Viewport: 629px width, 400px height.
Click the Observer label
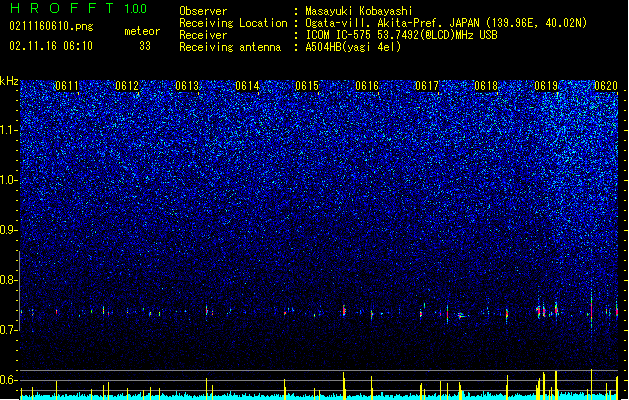[x=203, y=11]
